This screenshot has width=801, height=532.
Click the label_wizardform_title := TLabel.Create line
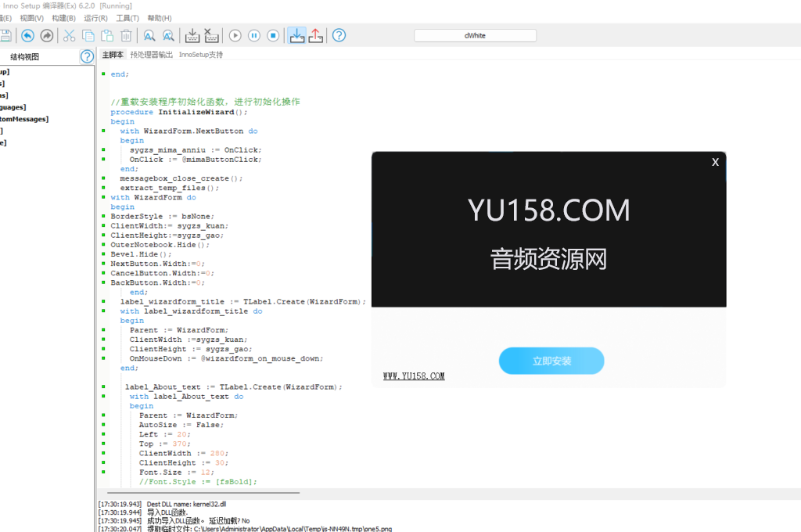tap(243, 301)
